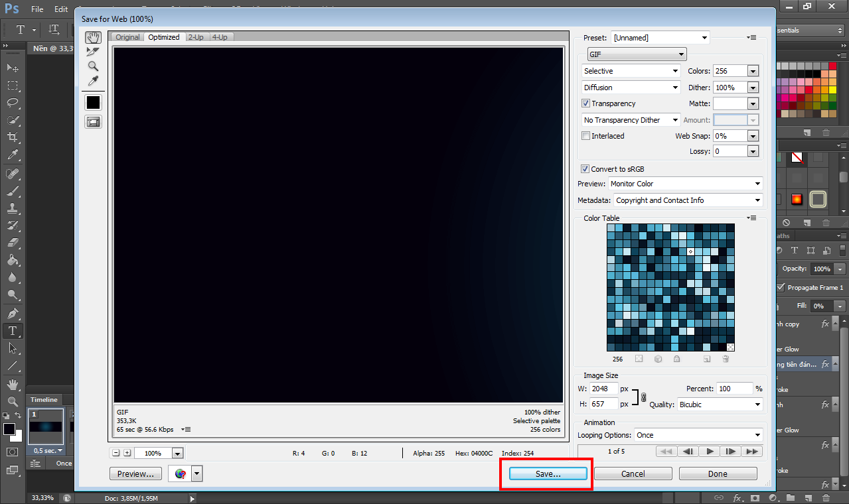
Task: Disable the Transparency checkbox
Action: point(585,103)
